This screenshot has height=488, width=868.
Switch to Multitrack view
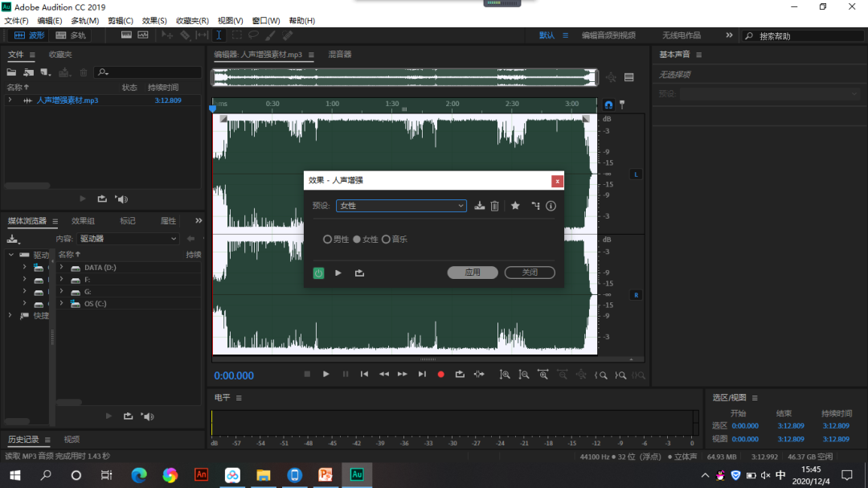(70, 35)
